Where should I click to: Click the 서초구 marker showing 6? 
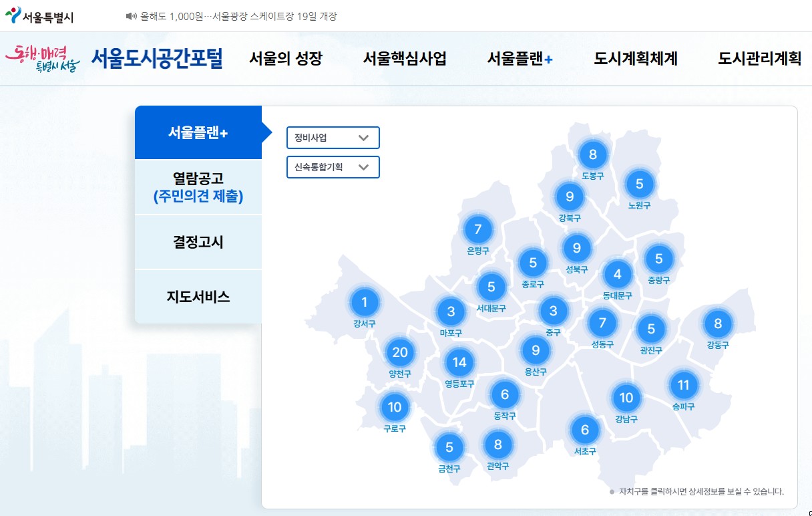point(585,430)
